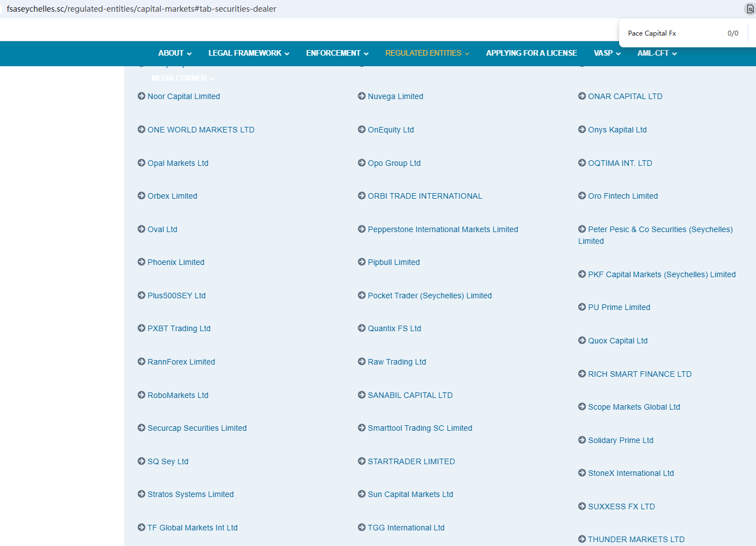Click the arrow icon beside Oro Fintech Limited
Viewport: 756px width, 546px height.
[x=582, y=196]
